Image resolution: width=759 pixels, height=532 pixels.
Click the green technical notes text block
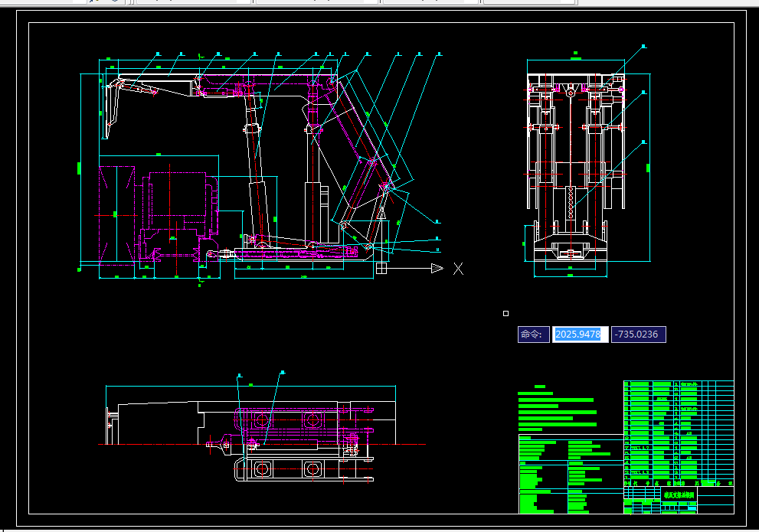(x=557, y=409)
